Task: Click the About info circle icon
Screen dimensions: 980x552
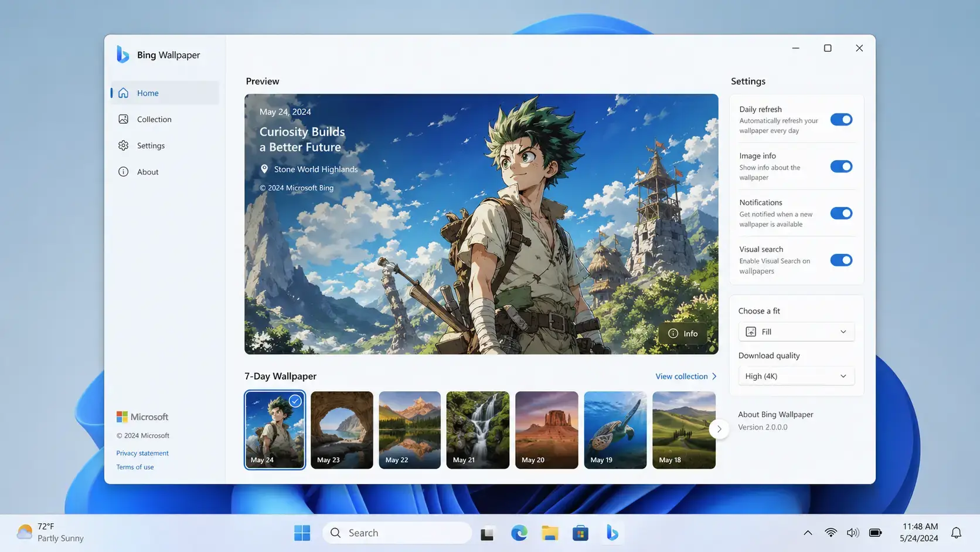Action: click(123, 172)
